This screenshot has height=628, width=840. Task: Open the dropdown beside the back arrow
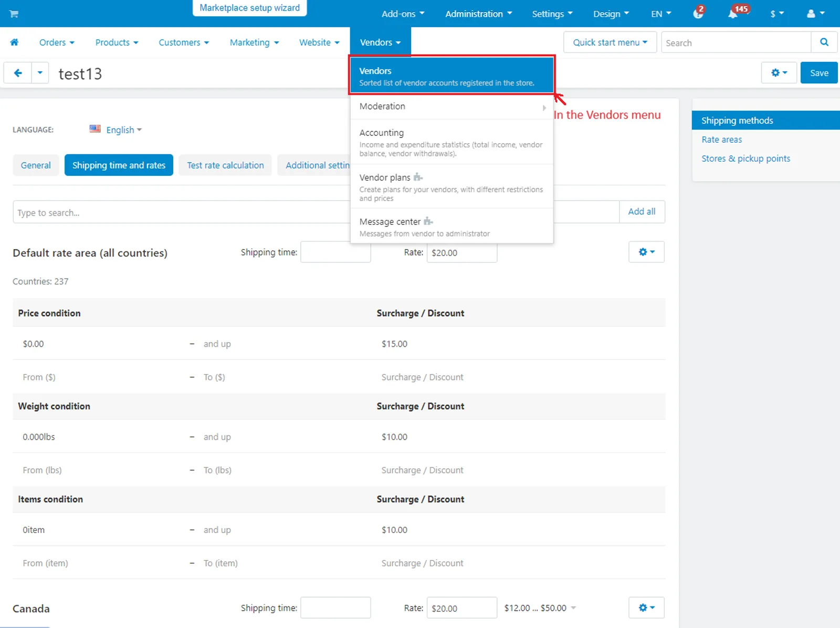click(x=40, y=73)
